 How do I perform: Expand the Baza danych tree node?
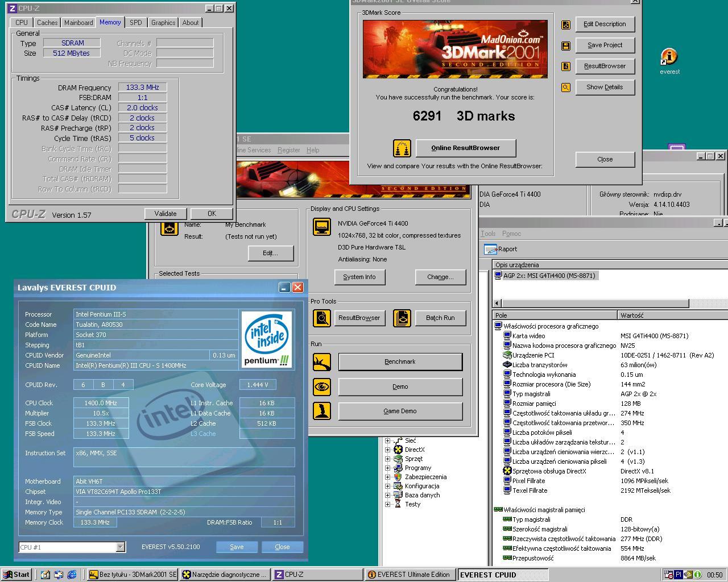388,495
